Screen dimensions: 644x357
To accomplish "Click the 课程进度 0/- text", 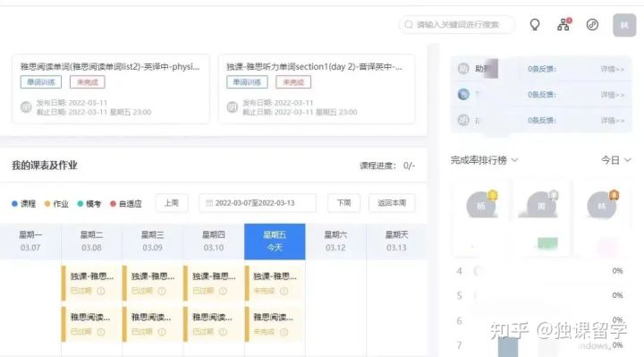I will pyautogui.click(x=387, y=166).
